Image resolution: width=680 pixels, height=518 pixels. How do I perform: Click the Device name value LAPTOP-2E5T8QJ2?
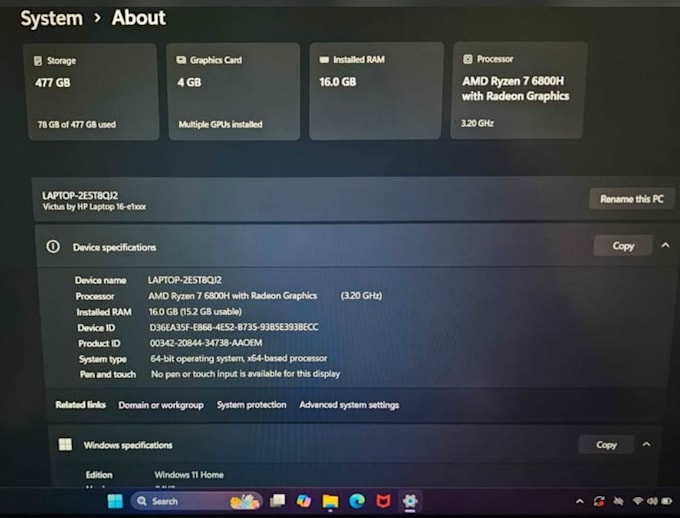[185, 280]
